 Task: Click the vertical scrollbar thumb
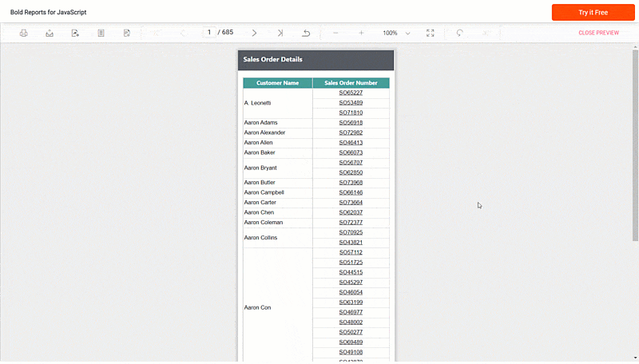pos(635,145)
